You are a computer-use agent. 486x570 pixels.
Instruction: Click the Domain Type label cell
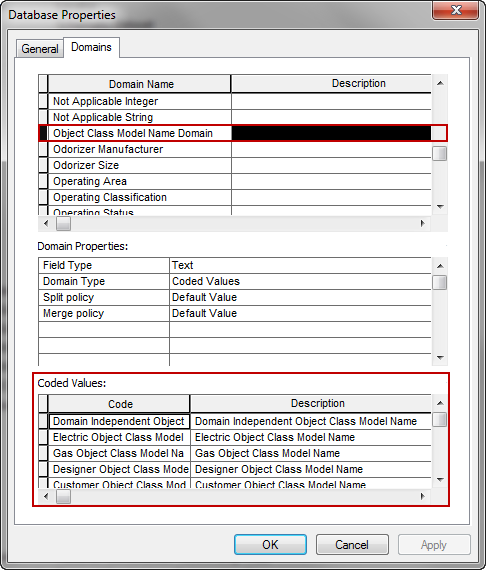pos(104,281)
